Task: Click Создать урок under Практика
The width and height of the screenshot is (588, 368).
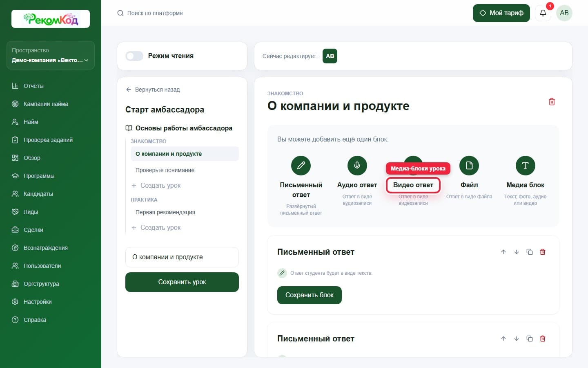Action: 156,228
